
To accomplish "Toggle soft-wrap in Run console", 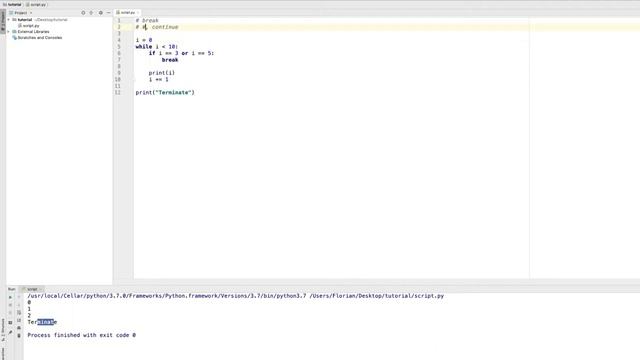I will [19, 313].
